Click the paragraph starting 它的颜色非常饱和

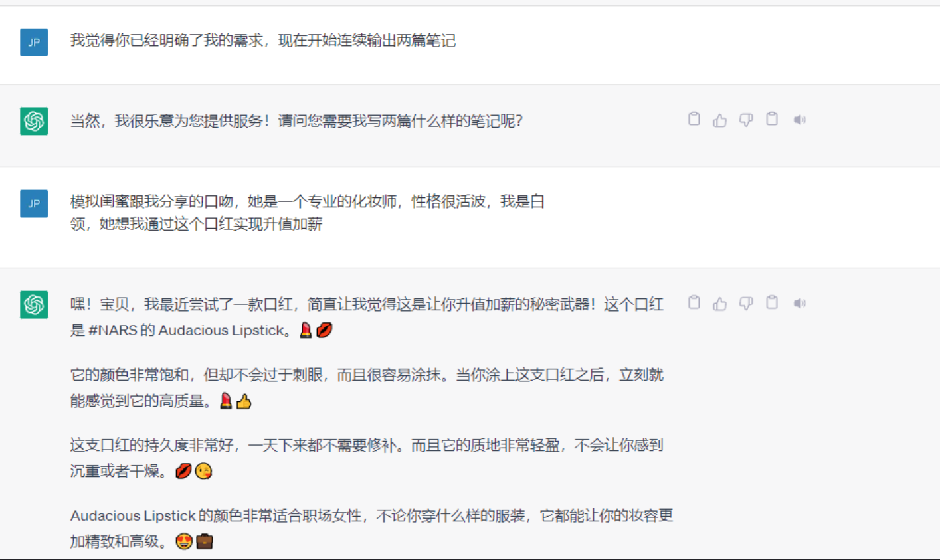(367, 388)
